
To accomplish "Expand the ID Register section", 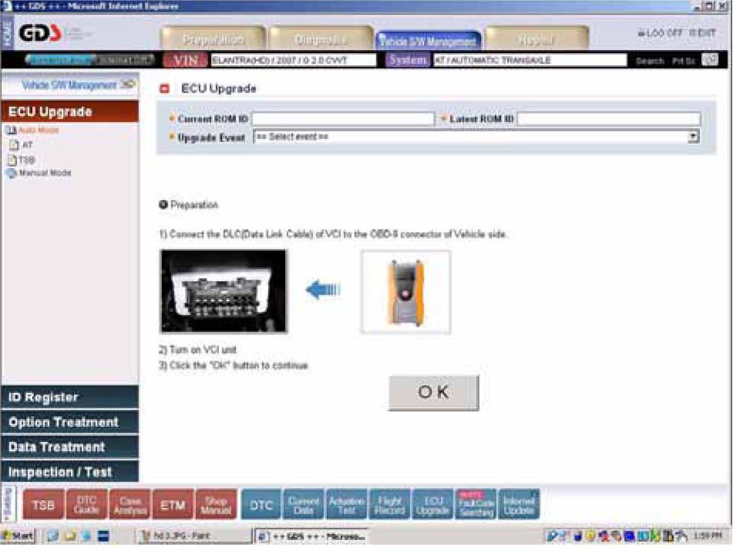I will pos(70,397).
